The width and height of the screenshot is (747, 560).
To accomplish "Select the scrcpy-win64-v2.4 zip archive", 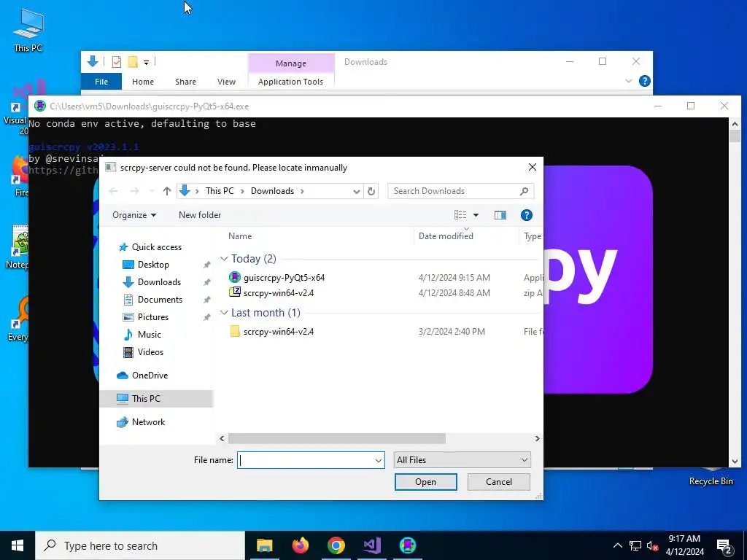I will tap(278, 292).
